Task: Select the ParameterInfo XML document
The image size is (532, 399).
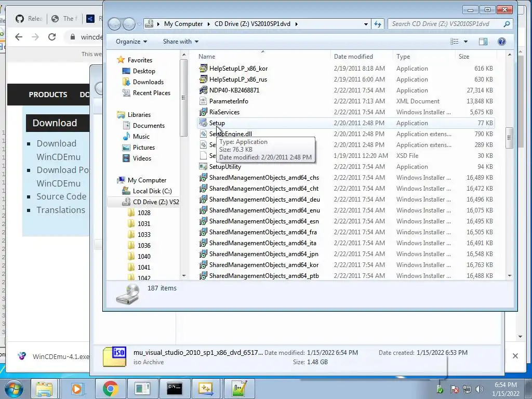Action: click(345, 101)
